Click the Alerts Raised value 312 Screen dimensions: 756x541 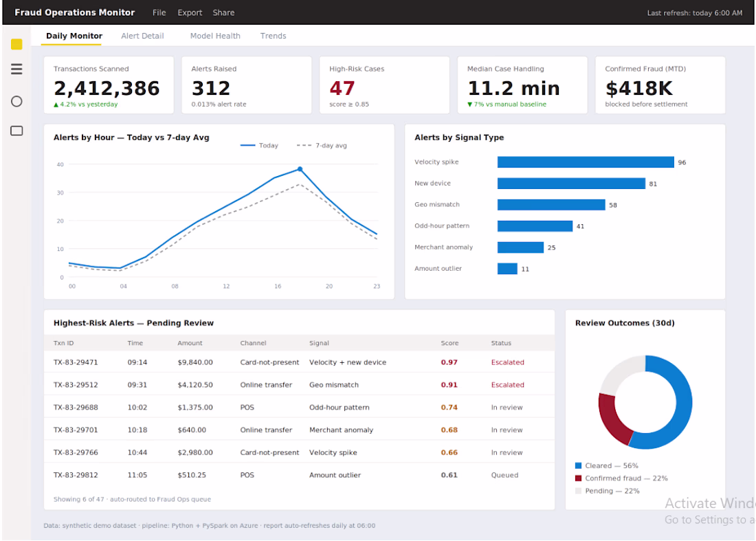coord(211,88)
